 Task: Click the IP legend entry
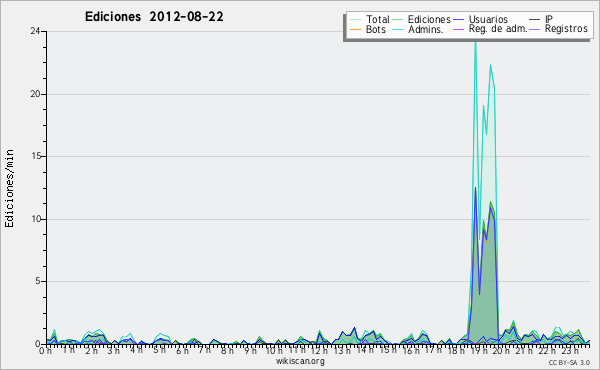tap(541, 19)
